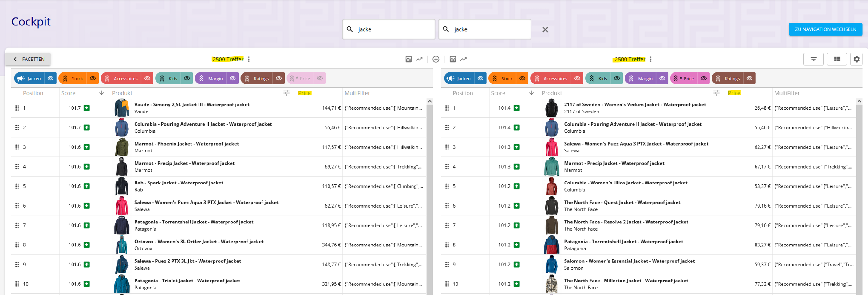Open the three-dot menu beside right 2500 Treffer
This screenshot has height=295, width=868.
coord(651,59)
